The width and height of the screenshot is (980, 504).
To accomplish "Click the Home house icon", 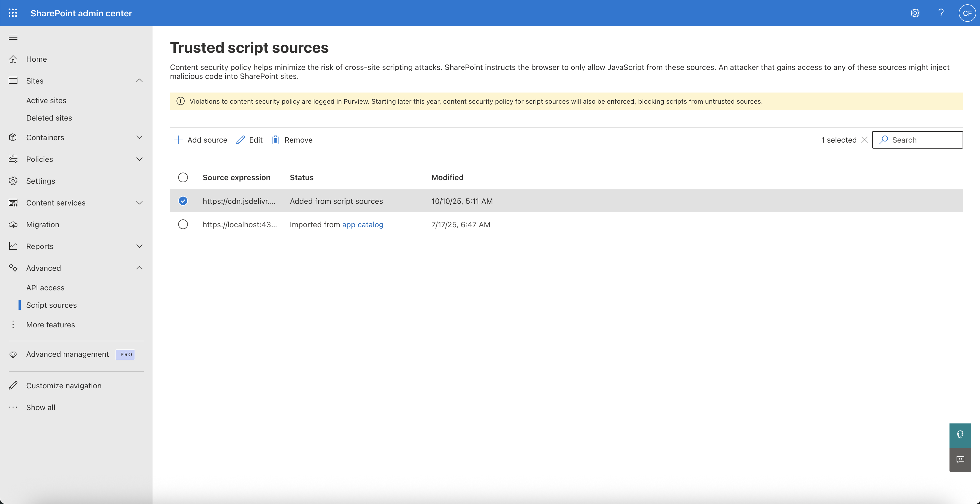I will [x=13, y=59].
